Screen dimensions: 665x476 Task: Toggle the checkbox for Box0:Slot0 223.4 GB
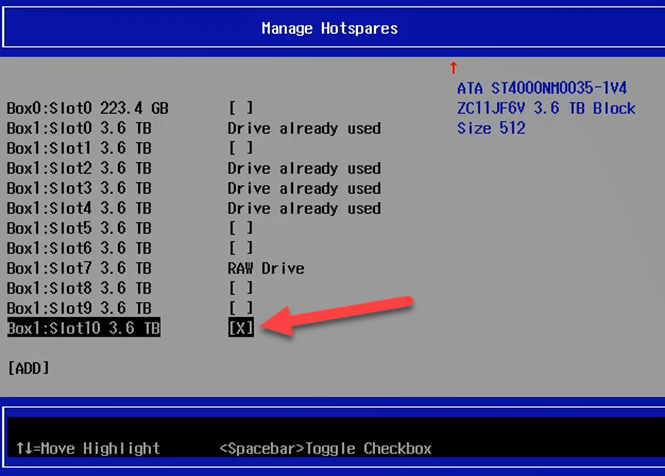pyautogui.click(x=240, y=108)
